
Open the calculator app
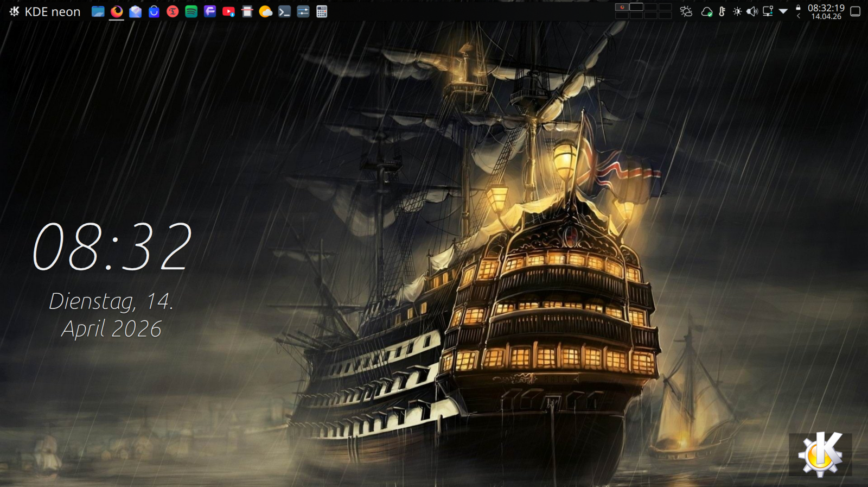[x=322, y=11]
